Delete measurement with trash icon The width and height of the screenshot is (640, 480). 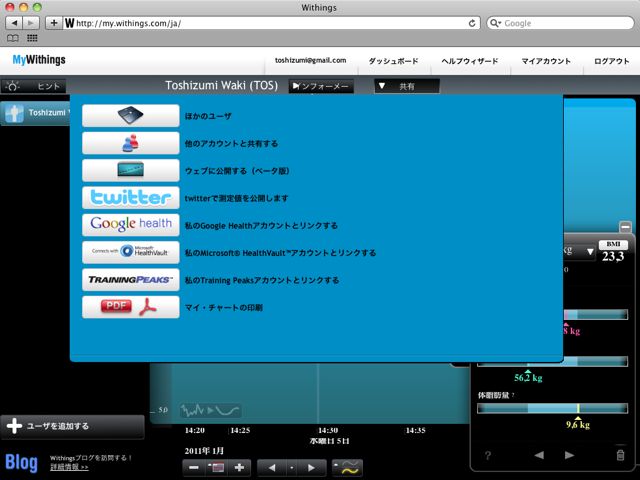point(620,455)
